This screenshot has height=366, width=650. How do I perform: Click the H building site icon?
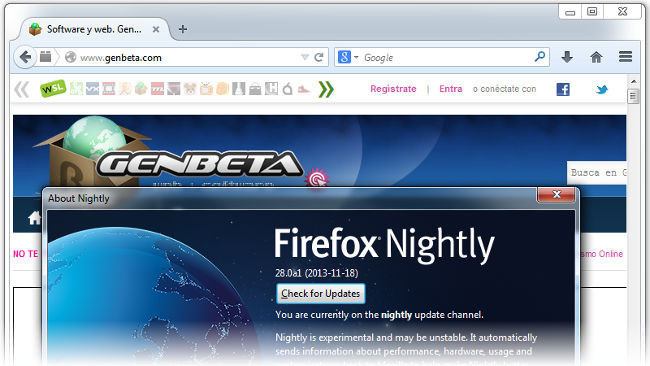click(x=271, y=88)
